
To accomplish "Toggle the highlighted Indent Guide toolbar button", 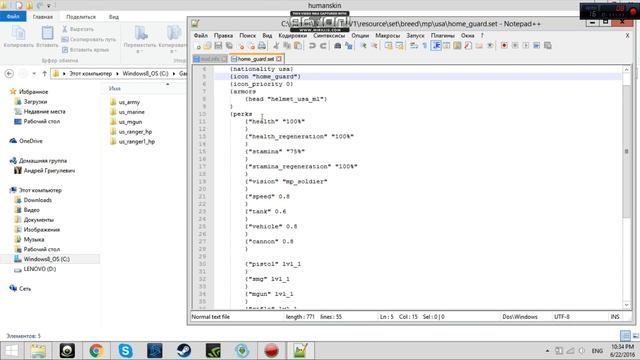I will coord(436,46).
